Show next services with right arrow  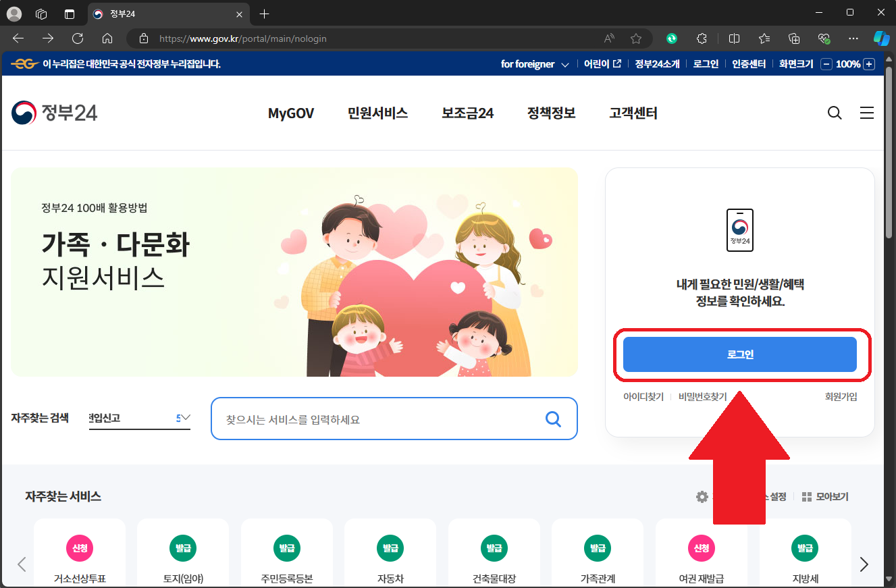coord(864,564)
